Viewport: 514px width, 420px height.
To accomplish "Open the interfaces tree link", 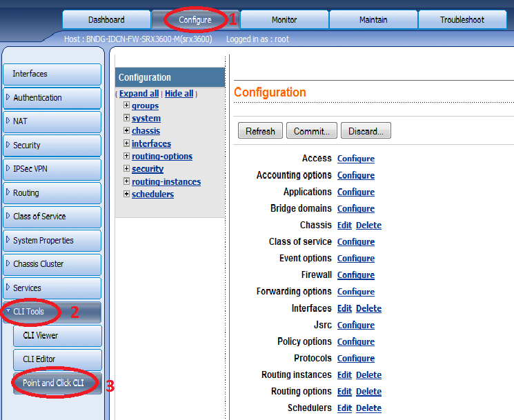I will click(x=152, y=143).
